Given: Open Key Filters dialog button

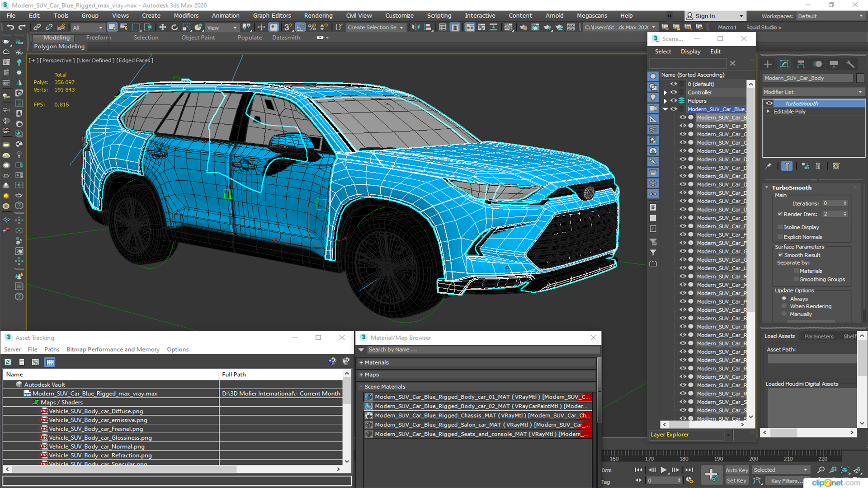Looking at the screenshot, I should pyautogui.click(x=787, y=481).
